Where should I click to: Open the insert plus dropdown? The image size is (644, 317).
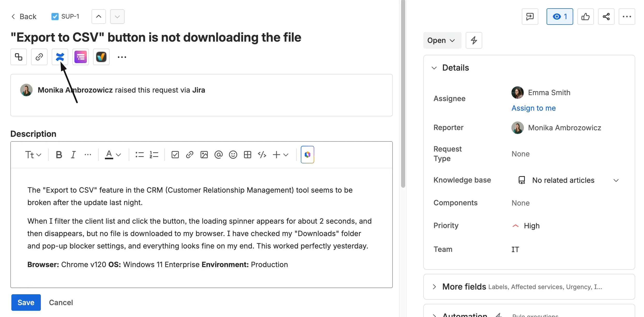(280, 155)
